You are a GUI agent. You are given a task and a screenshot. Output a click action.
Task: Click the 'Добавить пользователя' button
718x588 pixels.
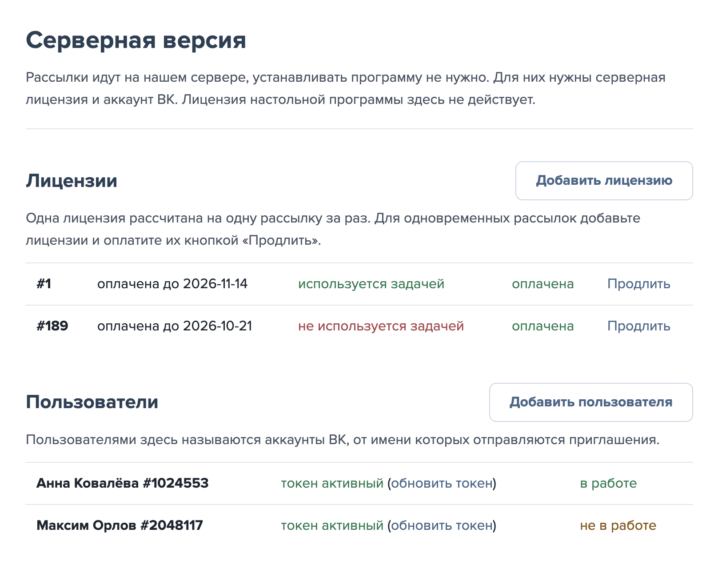coord(591,402)
